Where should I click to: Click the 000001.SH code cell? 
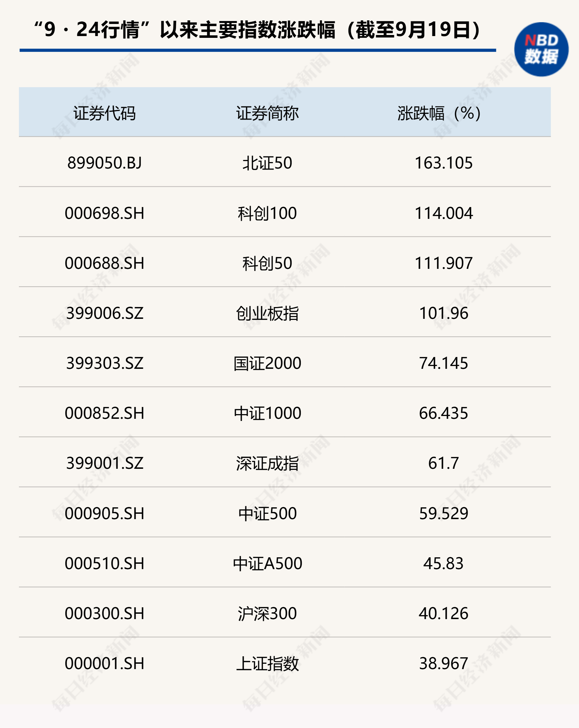(105, 663)
